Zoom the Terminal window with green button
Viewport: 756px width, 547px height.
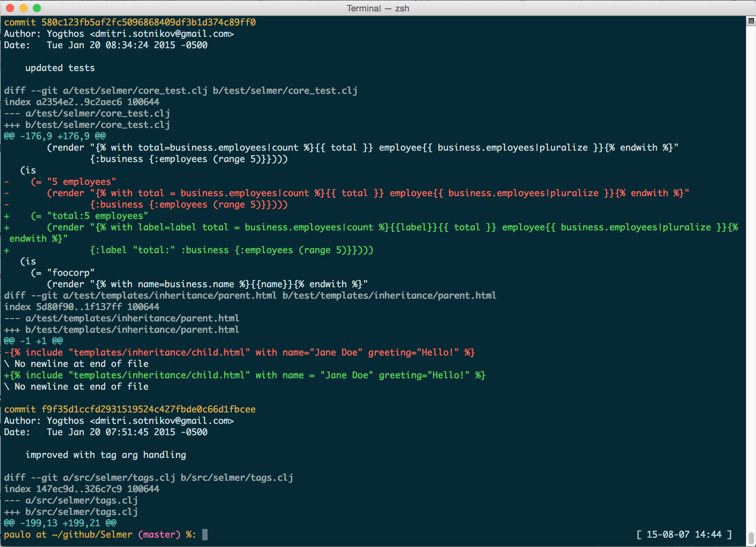pos(37,8)
